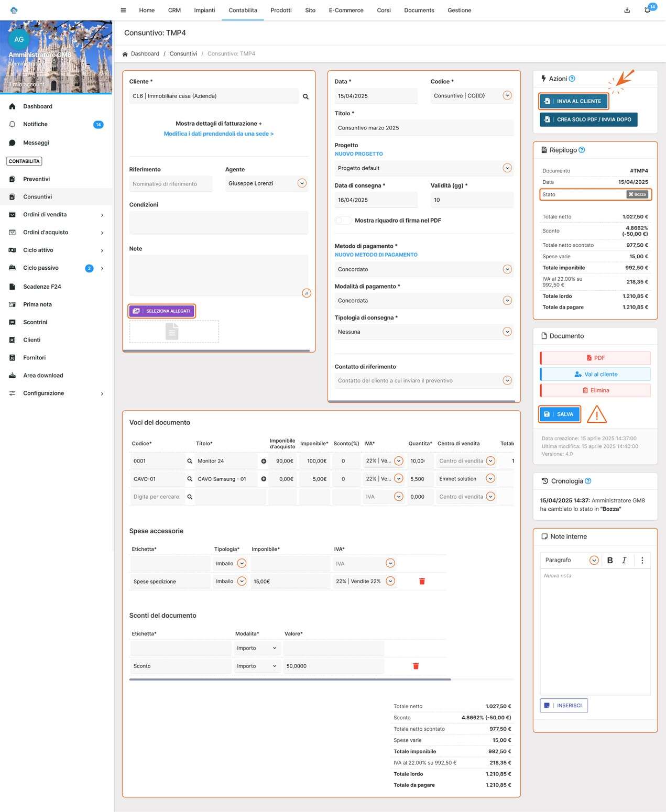Click the plus icon next to Monitor 24
This screenshot has width=666, height=812.
(x=264, y=462)
